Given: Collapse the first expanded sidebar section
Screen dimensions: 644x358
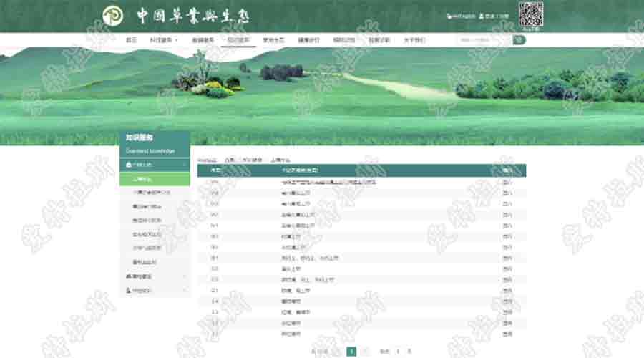Looking at the screenshot, I should [185, 165].
